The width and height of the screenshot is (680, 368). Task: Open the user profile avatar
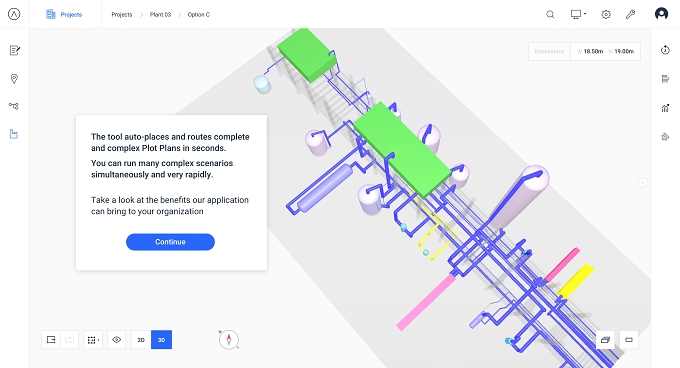pos(661,14)
